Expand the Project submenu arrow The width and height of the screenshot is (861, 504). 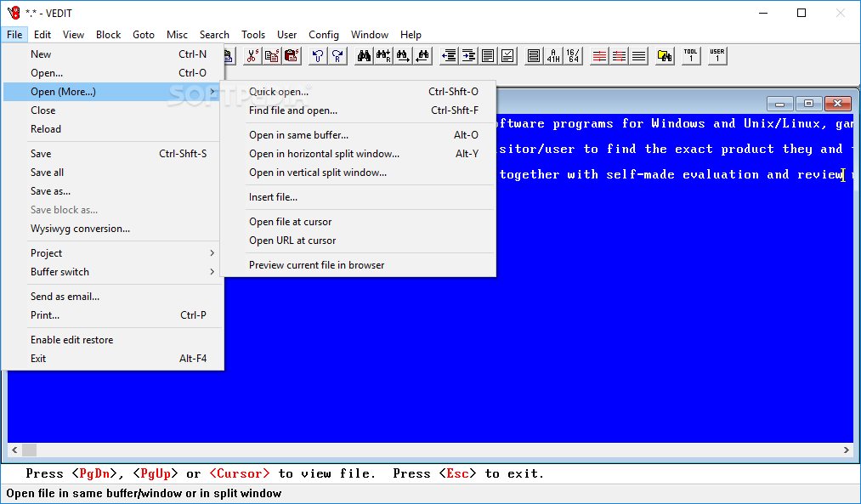[x=212, y=252]
